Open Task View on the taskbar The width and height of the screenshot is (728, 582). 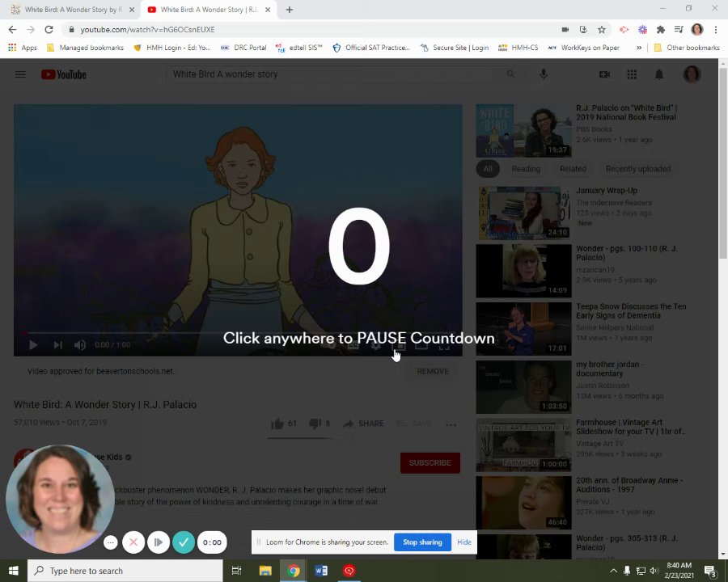pyautogui.click(x=236, y=571)
